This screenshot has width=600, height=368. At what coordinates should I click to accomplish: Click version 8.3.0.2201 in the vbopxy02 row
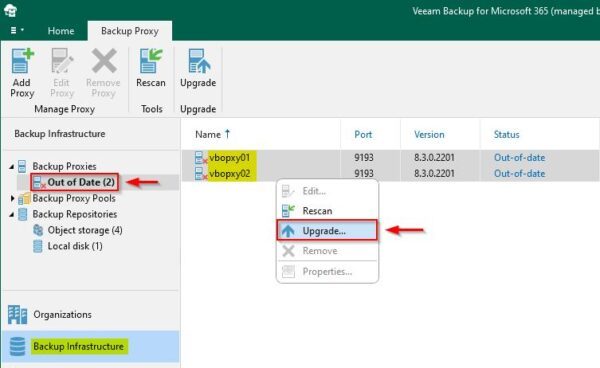tap(434, 174)
